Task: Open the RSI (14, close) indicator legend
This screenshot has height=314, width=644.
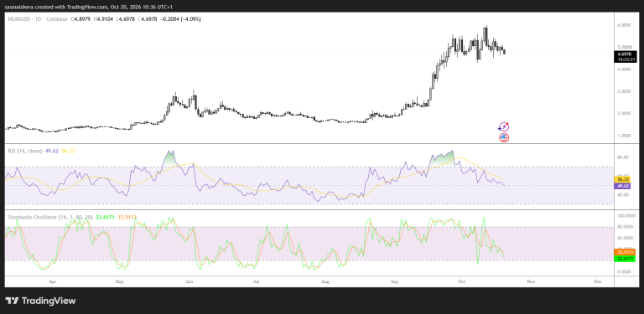Action: pos(25,151)
